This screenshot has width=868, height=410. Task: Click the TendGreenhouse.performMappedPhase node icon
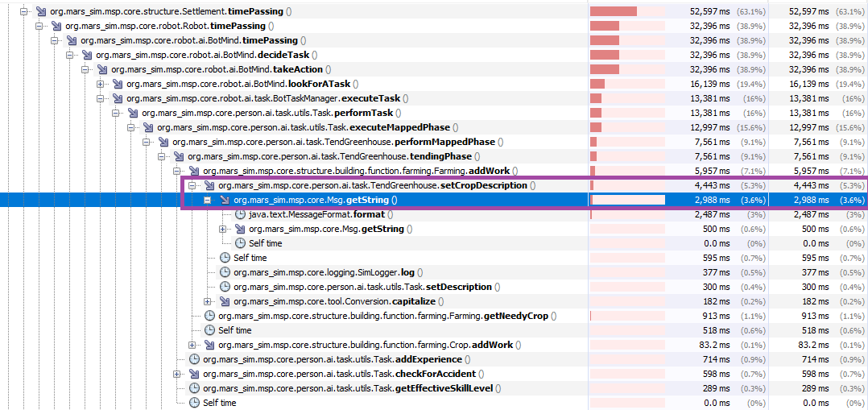coord(163,142)
